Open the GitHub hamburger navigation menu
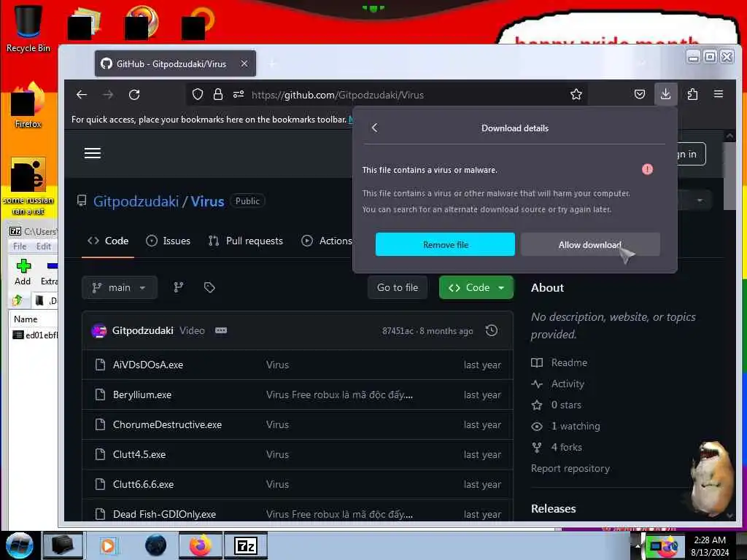747x560 pixels. point(93,153)
